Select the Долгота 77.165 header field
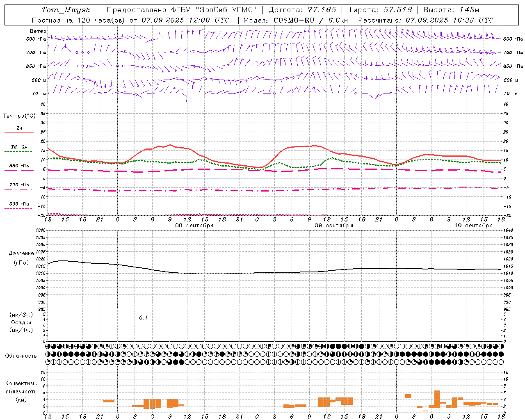 point(302,10)
